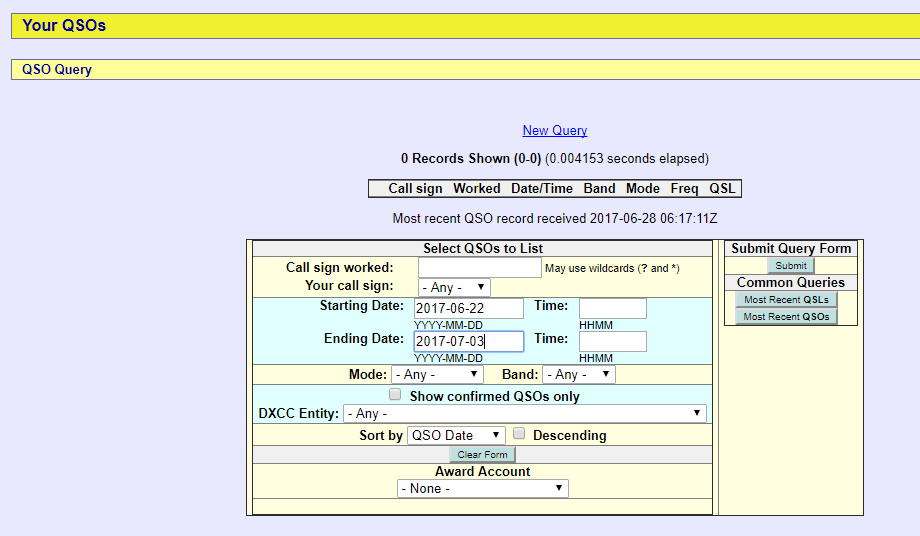
Task: Click the Submit button
Action: (x=790, y=266)
